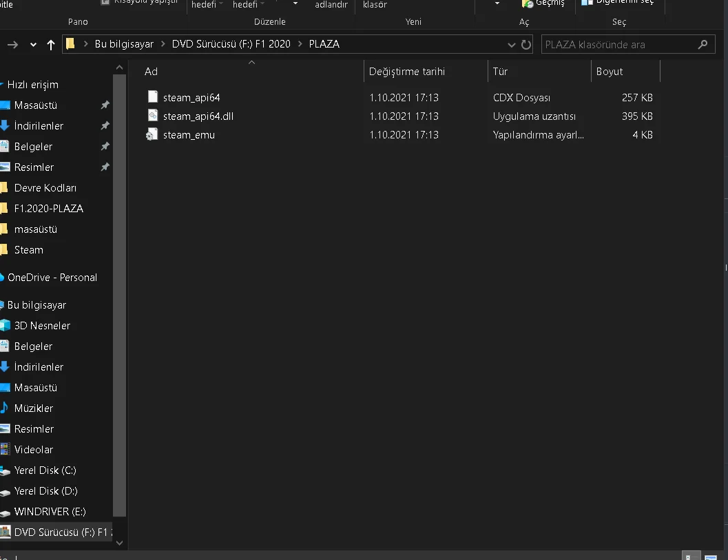Image resolution: width=728 pixels, height=560 pixels.
Task: Open Yerel Disk (D:)
Action: click(x=45, y=491)
